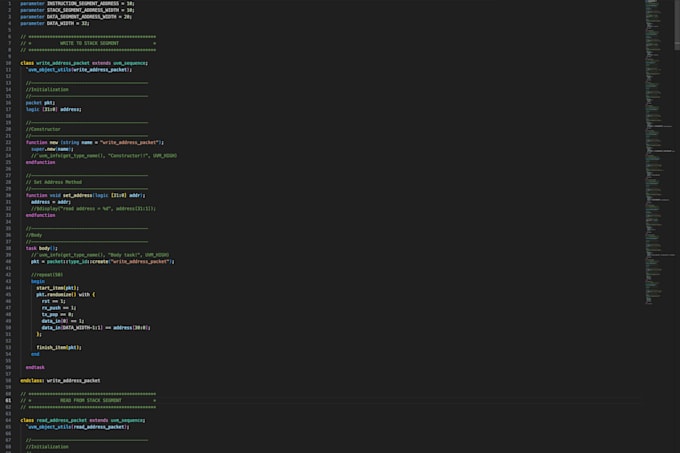Screen dimensions: 680x453
Task: Click the 'pkt = packet::type_id::create' statement
Action: click(102, 261)
